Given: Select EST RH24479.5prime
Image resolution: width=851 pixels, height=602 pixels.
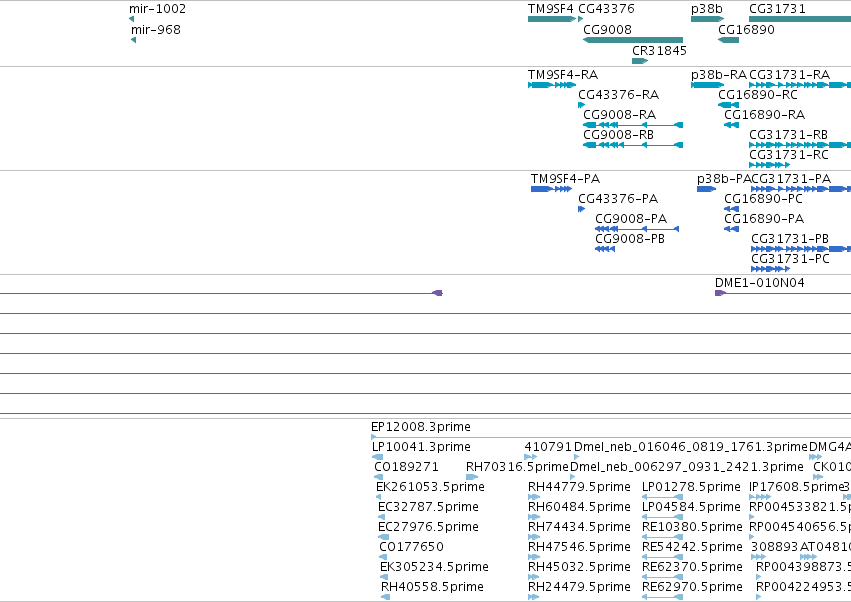Looking at the screenshot, I should click(534, 597).
